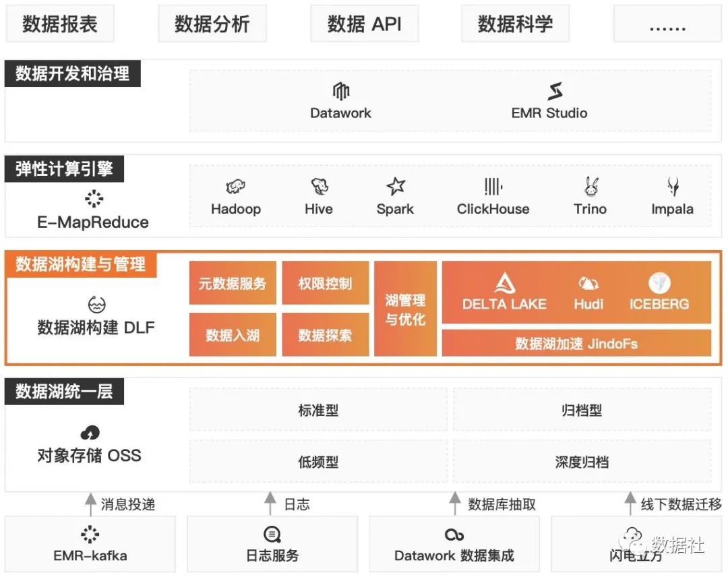728x577 pixels.
Task: Select the 数据科学 box
Action: coord(516,24)
